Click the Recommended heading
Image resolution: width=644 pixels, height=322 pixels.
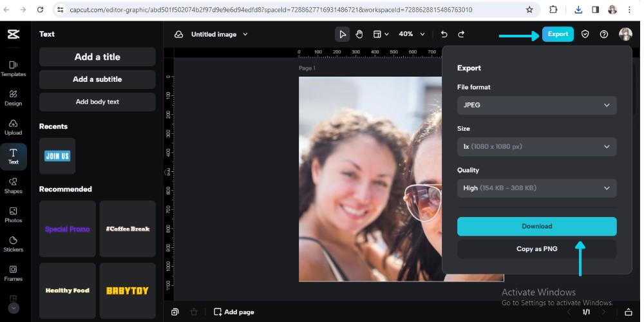[x=65, y=189]
